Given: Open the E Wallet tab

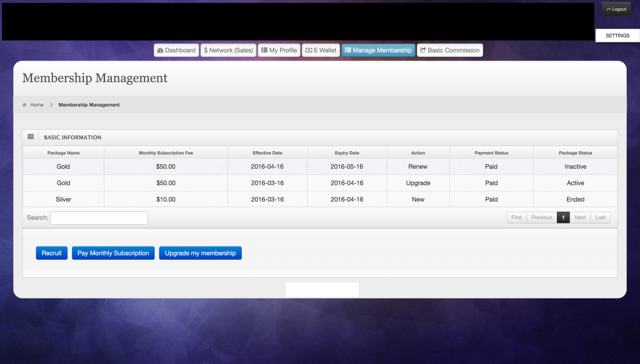Looking at the screenshot, I should click(x=321, y=51).
